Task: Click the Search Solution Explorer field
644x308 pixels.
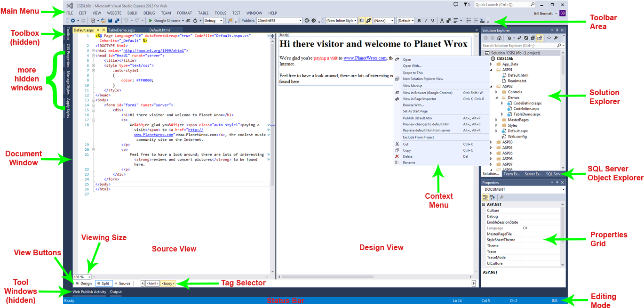Action: (x=523, y=46)
